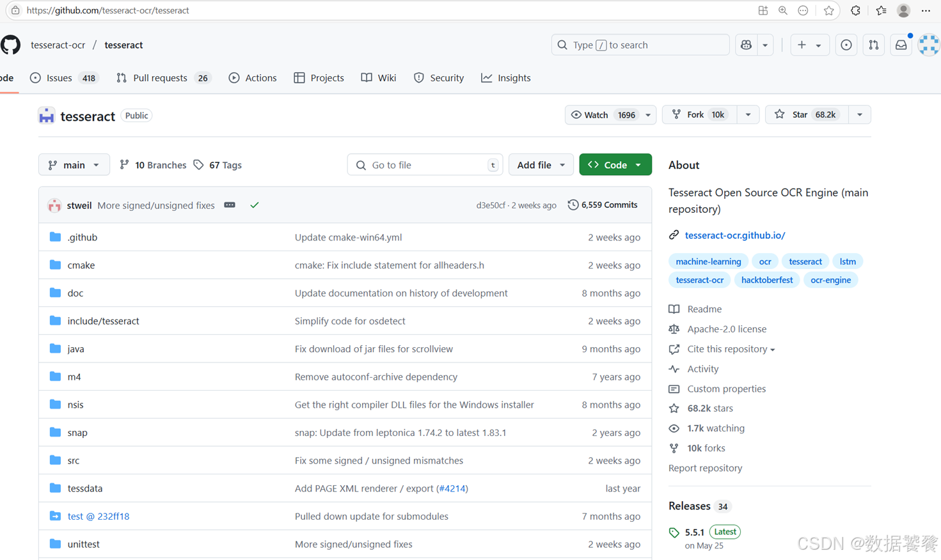Open the Add file dropdown
This screenshot has width=941, height=560.
pyautogui.click(x=541, y=165)
